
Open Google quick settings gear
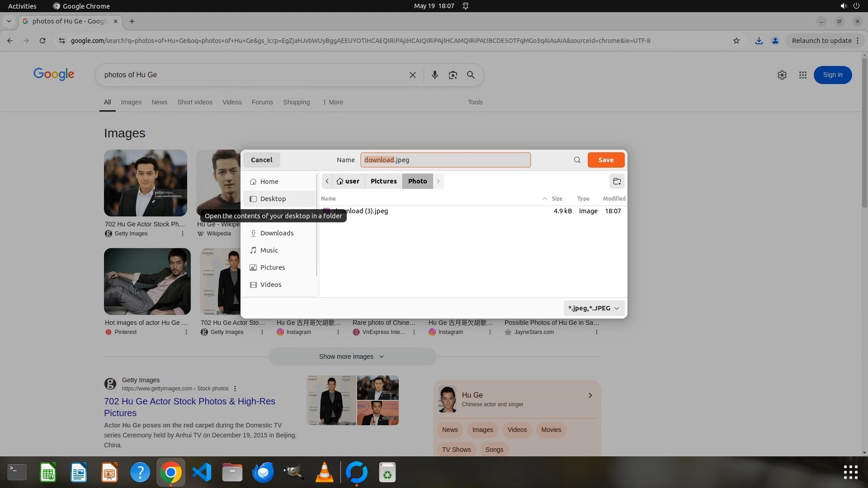tap(782, 75)
